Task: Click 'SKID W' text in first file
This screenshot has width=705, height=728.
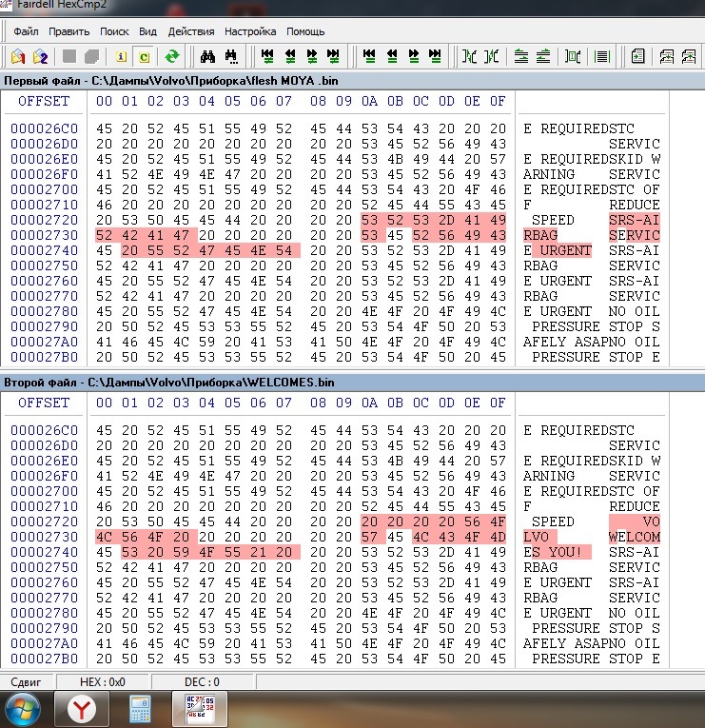Action: pyautogui.click(x=634, y=159)
